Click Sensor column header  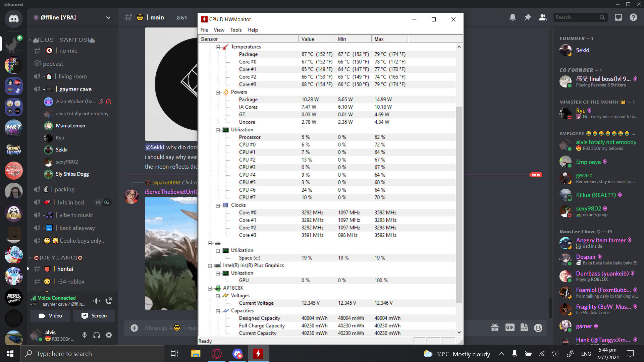click(248, 39)
